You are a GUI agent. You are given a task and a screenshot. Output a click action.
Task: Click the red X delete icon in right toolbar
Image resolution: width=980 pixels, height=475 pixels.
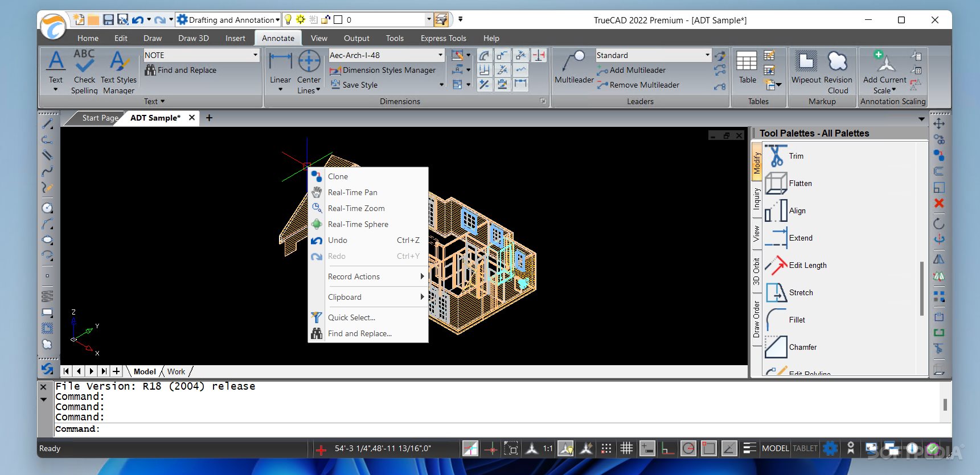[939, 203]
